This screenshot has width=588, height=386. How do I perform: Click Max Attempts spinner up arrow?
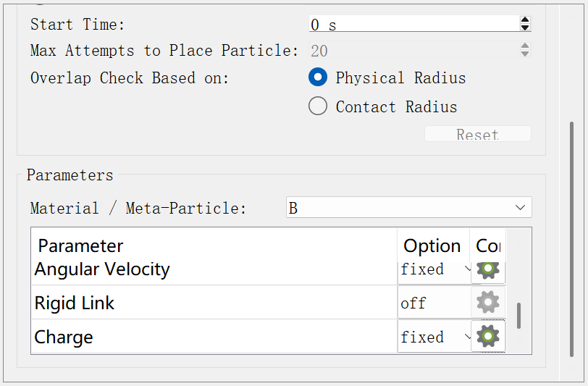click(525, 46)
